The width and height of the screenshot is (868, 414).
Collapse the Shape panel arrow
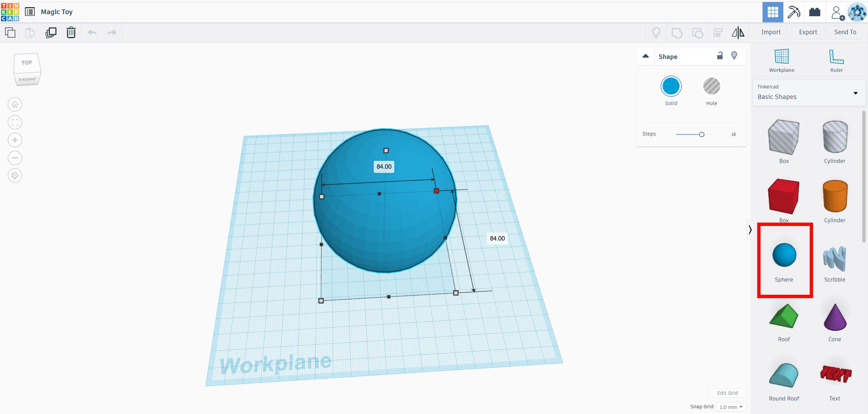pos(646,56)
